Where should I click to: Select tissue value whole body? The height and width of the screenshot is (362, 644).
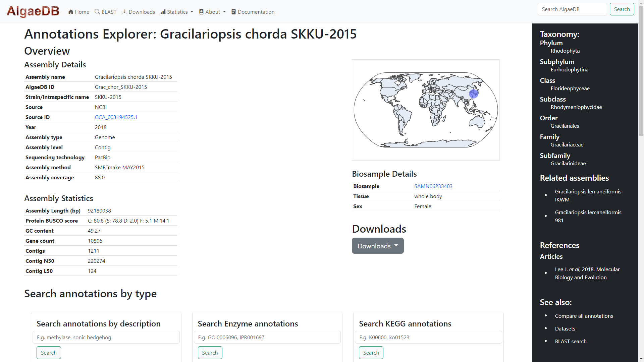428,196
